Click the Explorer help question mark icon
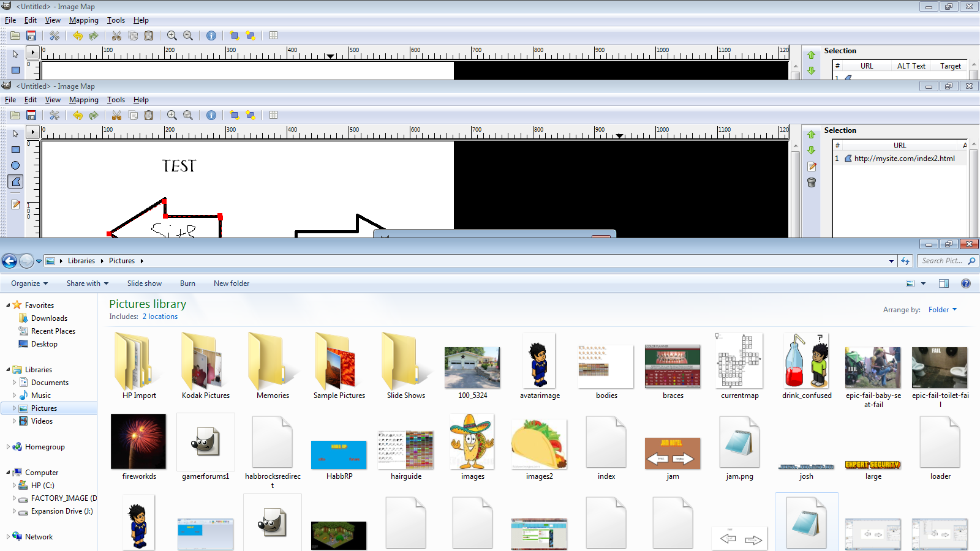The height and width of the screenshot is (551, 980). pyautogui.click(x=966, y=283)
